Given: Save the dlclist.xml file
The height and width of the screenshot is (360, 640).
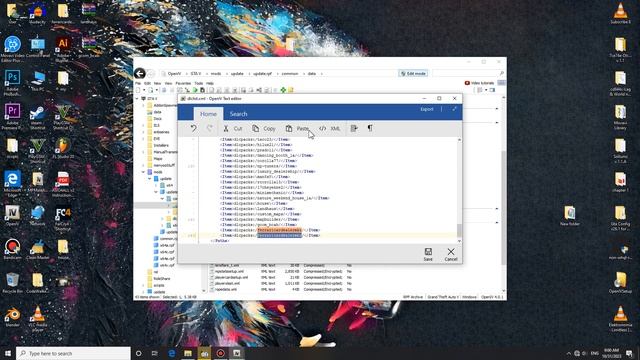Looking at the screenshot, I should [x=428, y=254].
